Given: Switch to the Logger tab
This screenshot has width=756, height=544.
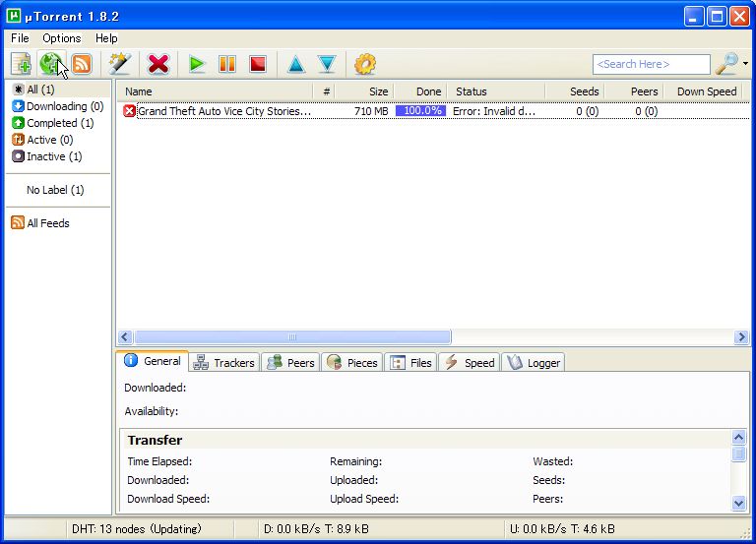Looking at the screenshot, I should [534, 363].
